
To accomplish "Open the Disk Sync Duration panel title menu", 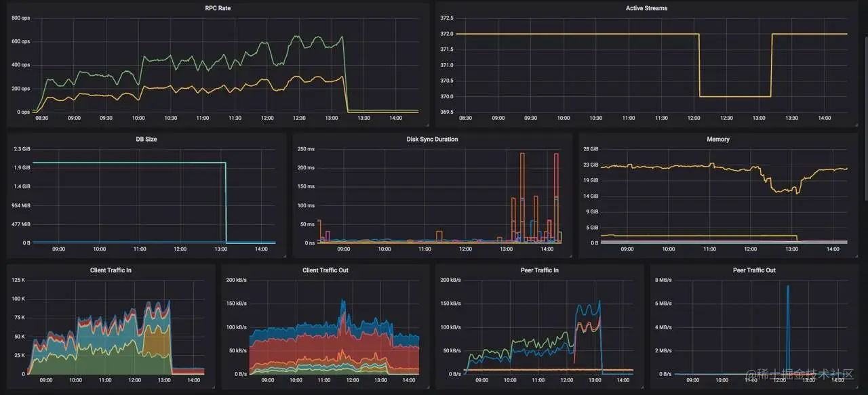I will coord(432,139).
